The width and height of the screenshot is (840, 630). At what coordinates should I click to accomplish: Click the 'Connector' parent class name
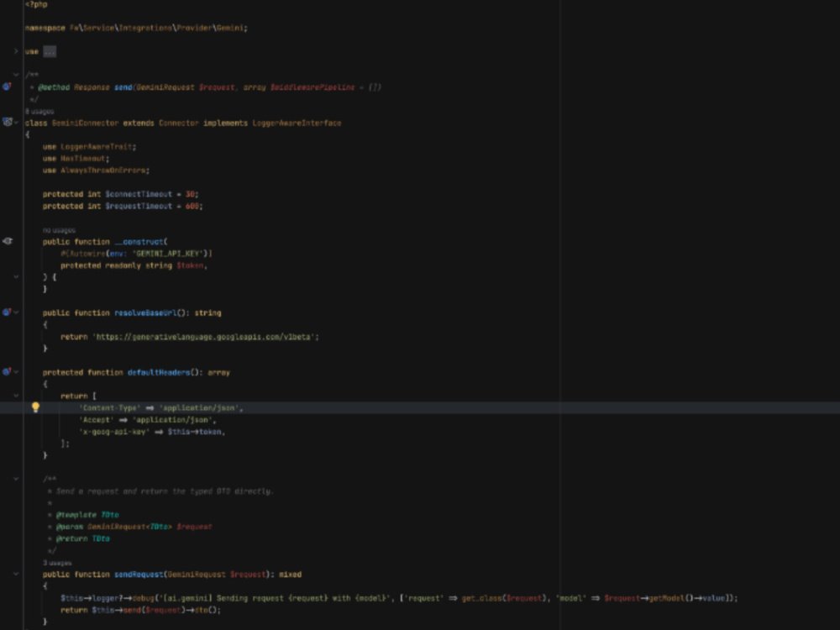[178, 123]
